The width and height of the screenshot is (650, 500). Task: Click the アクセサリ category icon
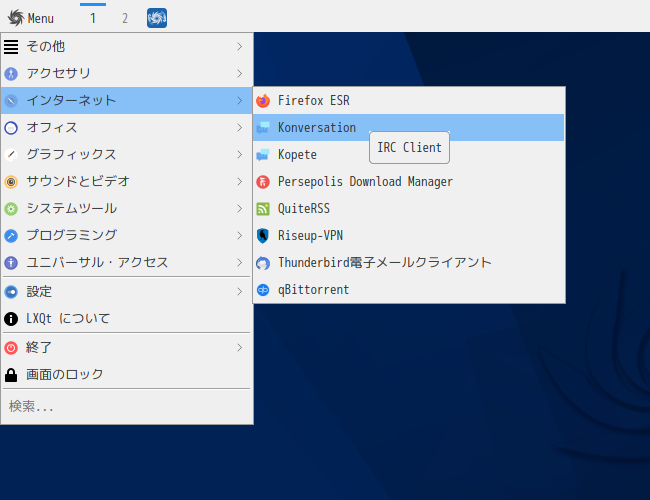point(11,74)
